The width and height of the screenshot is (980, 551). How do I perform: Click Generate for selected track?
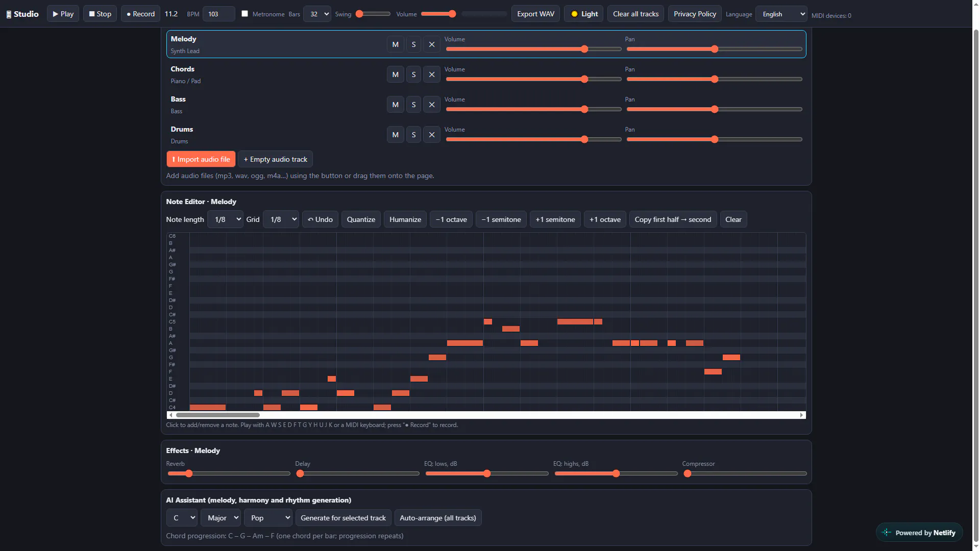[343, 518]
